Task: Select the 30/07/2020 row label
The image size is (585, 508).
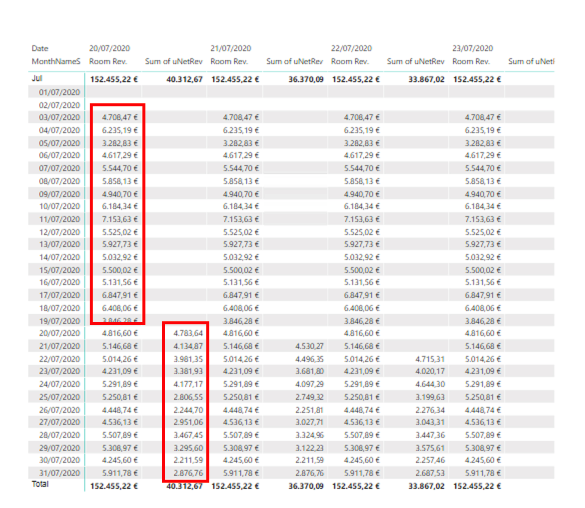Action: 59,460
